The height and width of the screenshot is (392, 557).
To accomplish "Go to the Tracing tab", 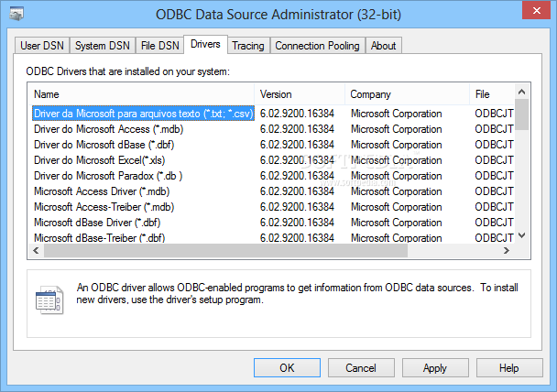I will 248,46.
